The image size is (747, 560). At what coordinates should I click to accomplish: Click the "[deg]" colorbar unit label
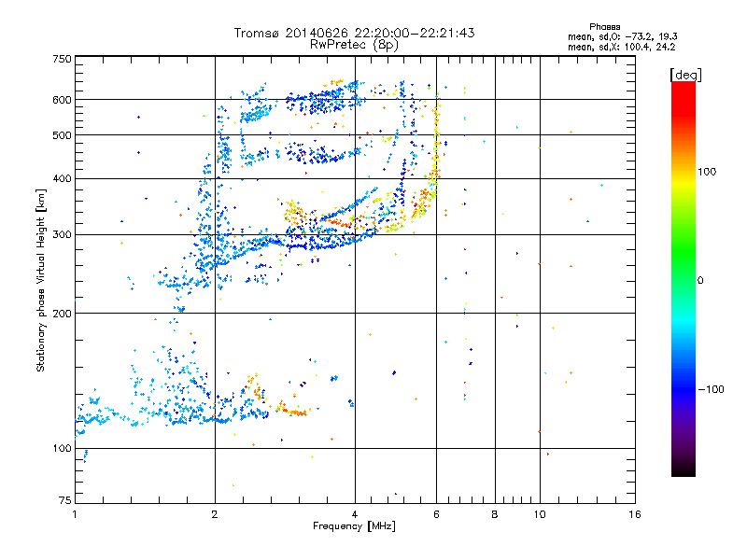(685, 75)
